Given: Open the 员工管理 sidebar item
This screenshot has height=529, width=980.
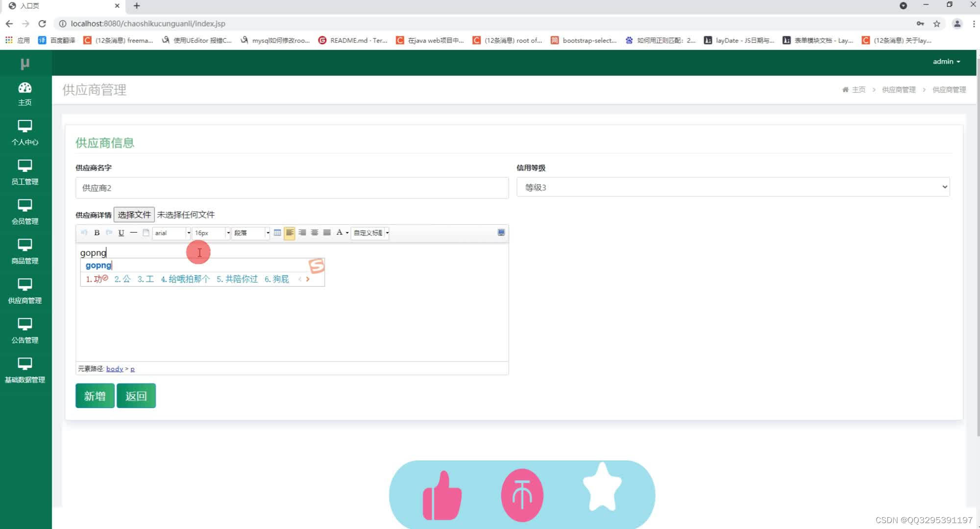Looking at the screenshot, I should click(x=25, y=173).
